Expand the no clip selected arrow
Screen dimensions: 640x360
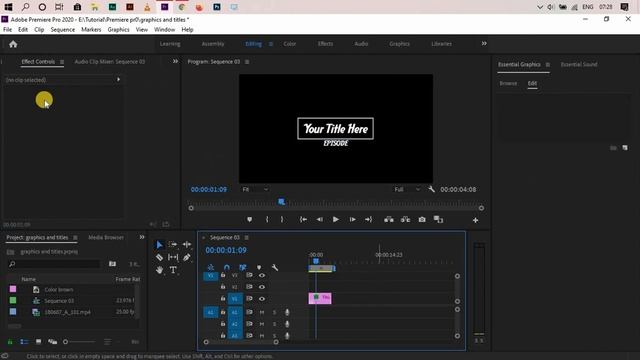(x=118, y=80)
